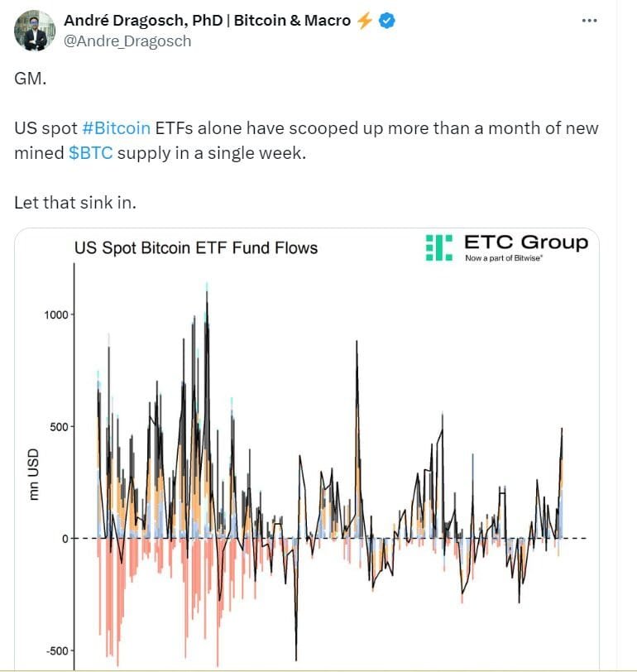
Task: Click the 'US Spot Bitcoin ETF Fund Flows' title
Action: 199,247
